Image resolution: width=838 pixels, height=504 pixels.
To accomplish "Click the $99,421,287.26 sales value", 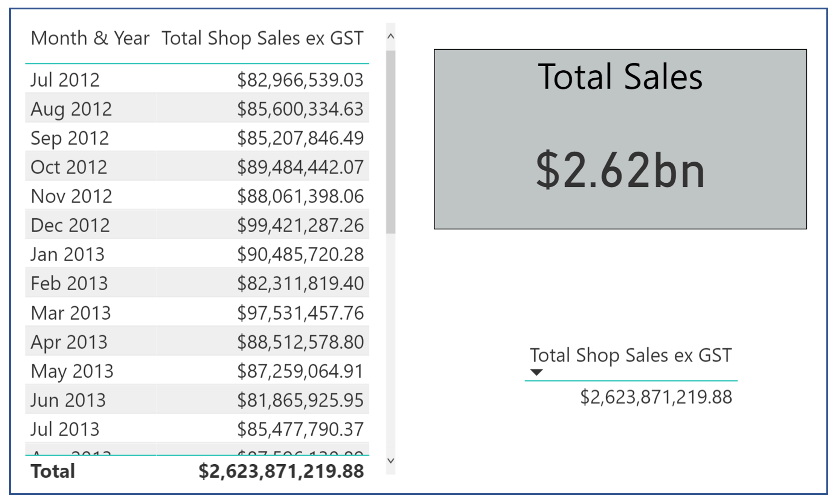I will [x=300, y=225].
